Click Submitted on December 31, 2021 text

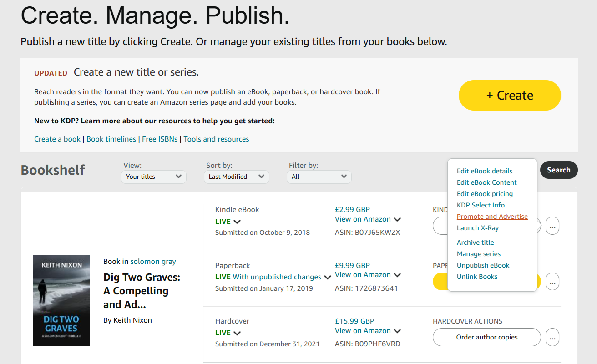point(268,344)
